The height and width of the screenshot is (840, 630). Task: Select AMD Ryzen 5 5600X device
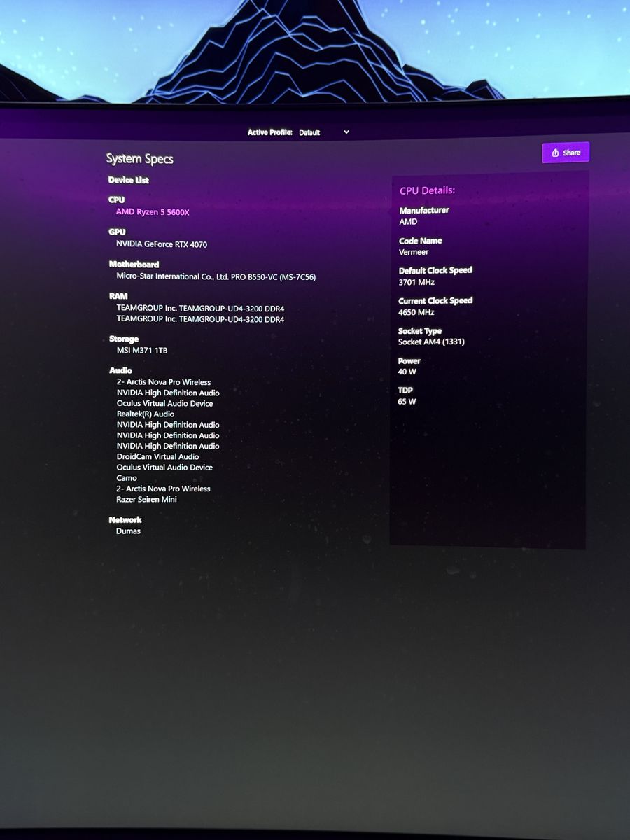coord(153,211)
